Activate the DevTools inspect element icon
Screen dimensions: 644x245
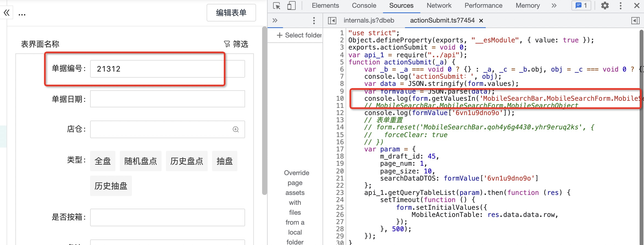tap(277, 6)
